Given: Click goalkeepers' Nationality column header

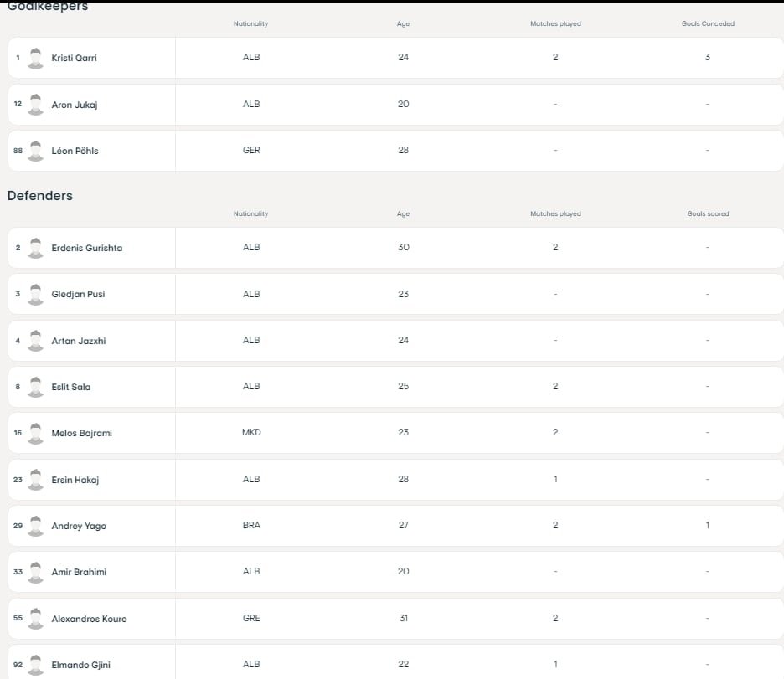Looking at the screenshot, I should (250, 23).
